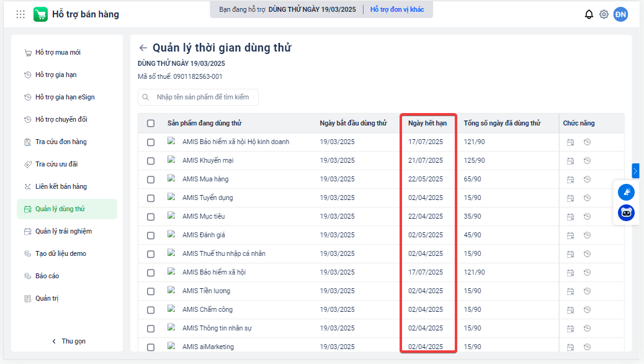Click the Hỗ trợ đơn vị khác link
Viewport: 644px width, 364px height.
pyautogui.click(x=397, y=9)
